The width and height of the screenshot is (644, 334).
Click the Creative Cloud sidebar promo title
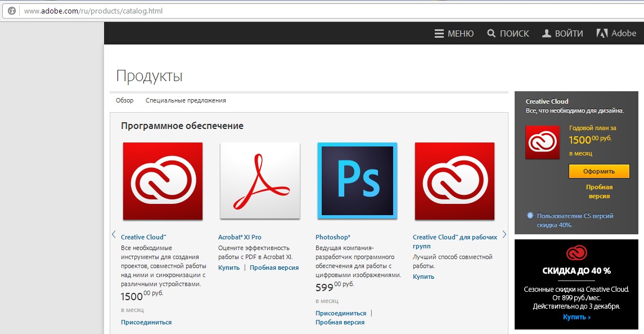point(547,101)
